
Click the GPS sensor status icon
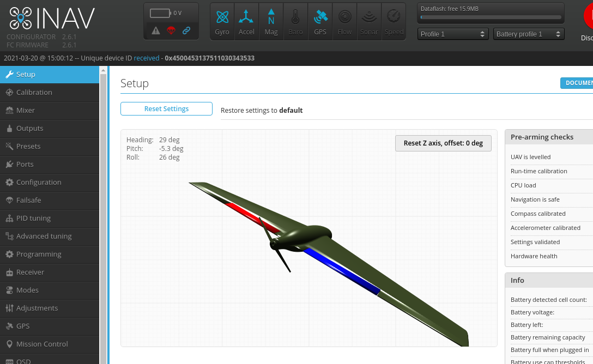[x=320, y=22]
